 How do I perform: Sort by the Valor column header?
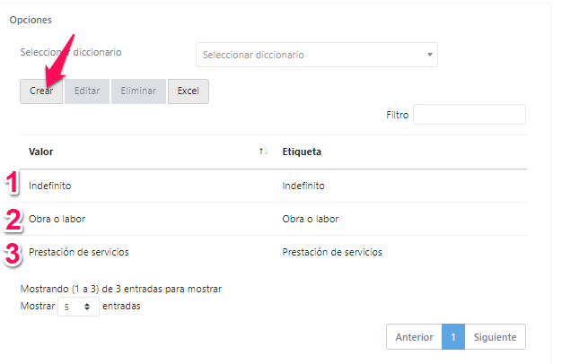[41, 152]
